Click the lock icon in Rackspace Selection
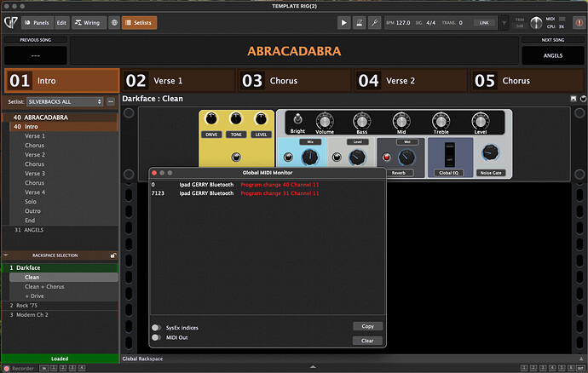The width and height of the screenshot is (588, 373). pos(113,255)
